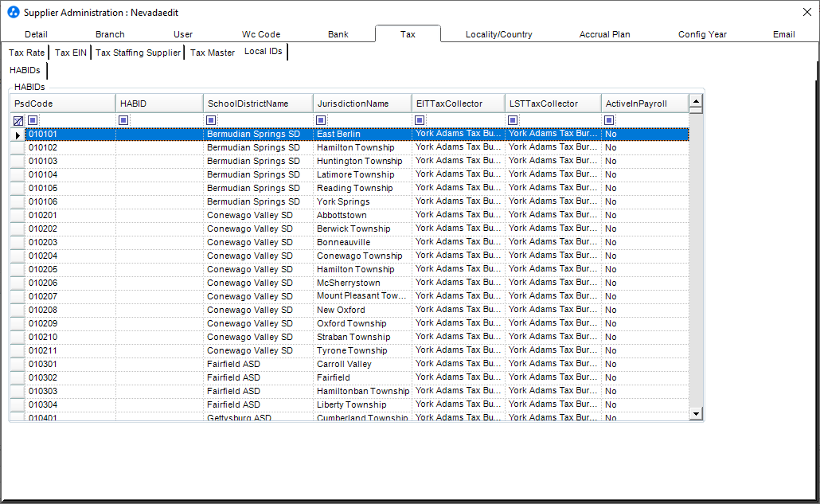Click row header for 010104
Screen dimensions: 820x504
pos(18,174)
